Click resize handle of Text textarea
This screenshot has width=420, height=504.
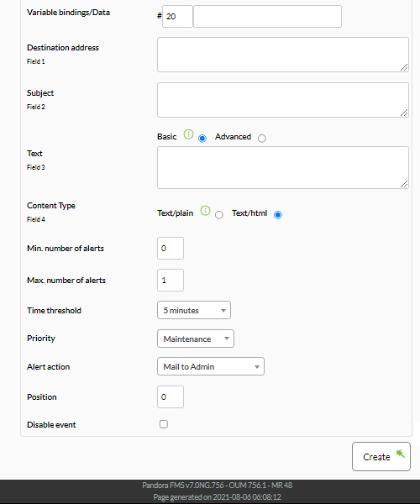tap(404, 184)
